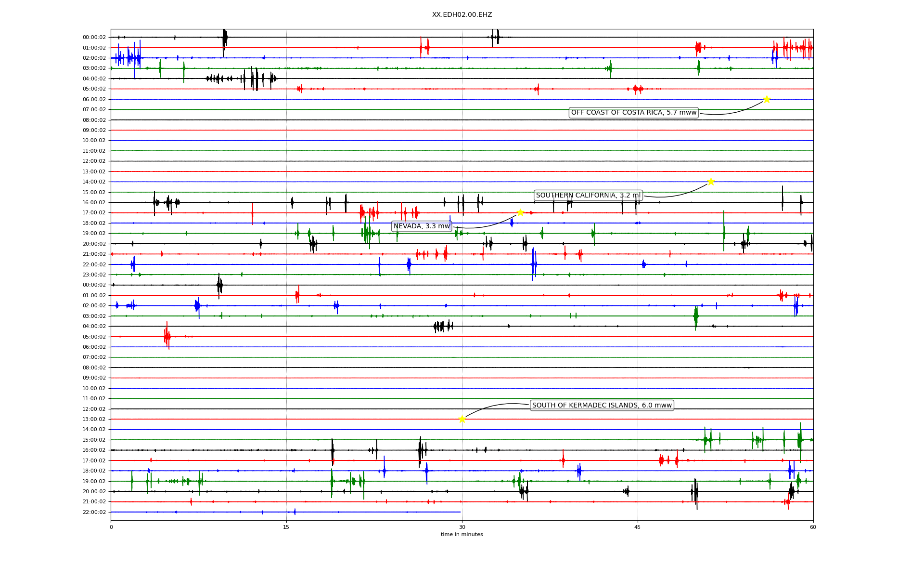Click the Kermadec Islands earthquake star
Screen dimensions: 924x578
462,419
